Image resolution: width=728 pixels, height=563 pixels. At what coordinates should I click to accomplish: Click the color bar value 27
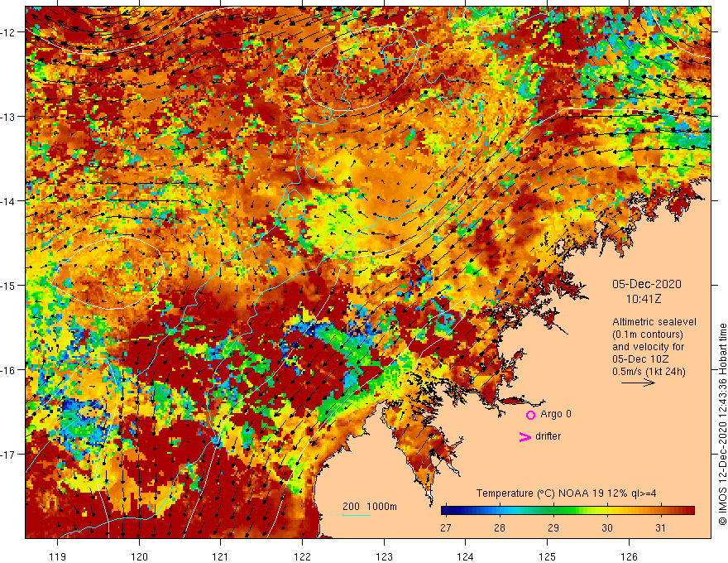446,527
